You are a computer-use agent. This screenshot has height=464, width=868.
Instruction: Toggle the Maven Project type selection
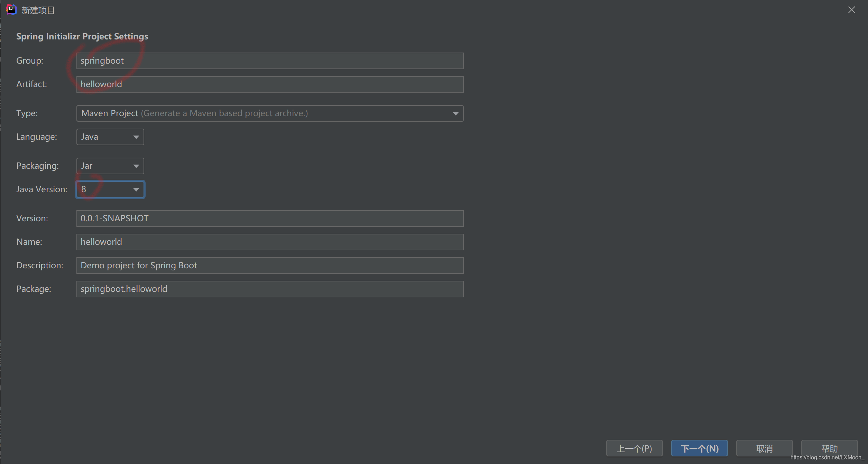click(x=457, y=113)
